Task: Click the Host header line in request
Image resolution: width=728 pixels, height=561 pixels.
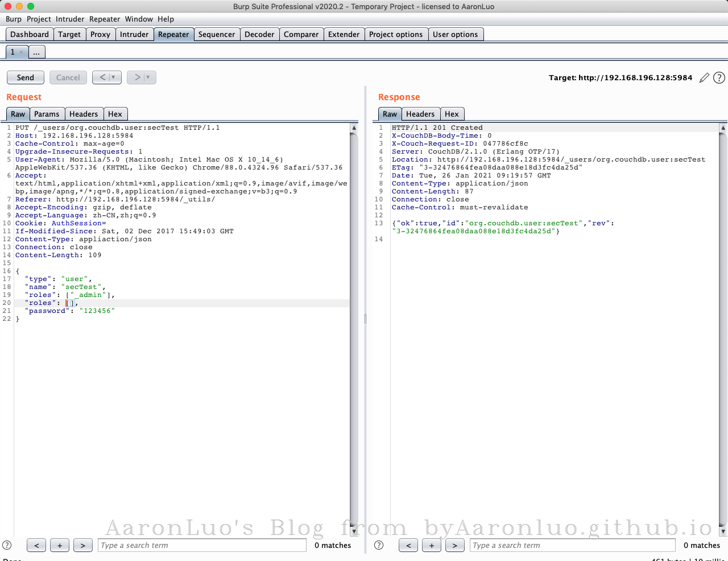Action: pyautogui.click(x=75, y=135)
